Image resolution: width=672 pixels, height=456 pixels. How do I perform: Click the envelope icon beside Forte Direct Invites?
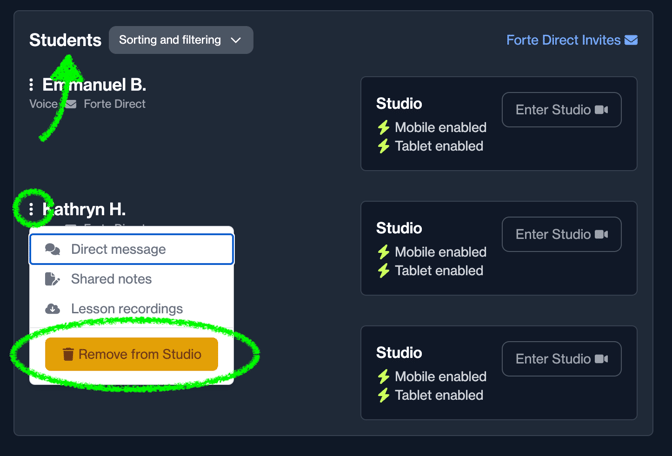point(631,40)
